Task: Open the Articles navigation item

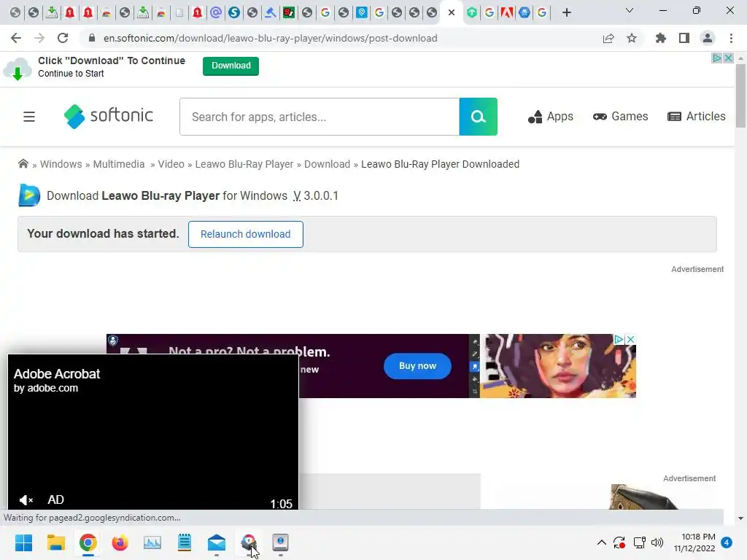Action: point(697,117)
